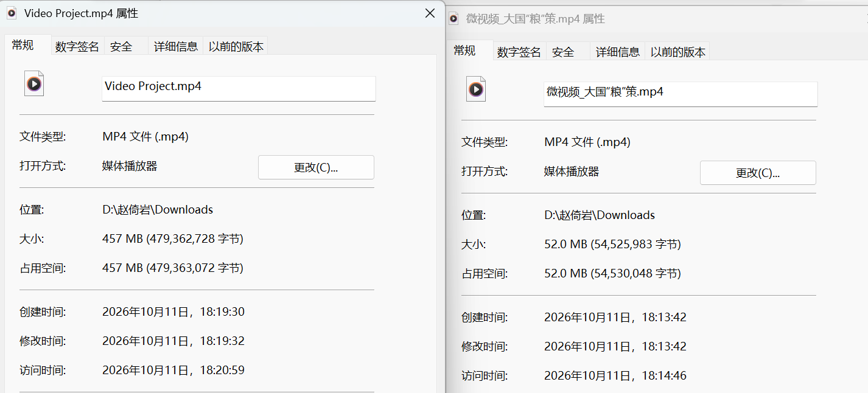Click title text "Video Project.mp4 属性"
This screenshot has height=393, width=868.
(81, 13)
